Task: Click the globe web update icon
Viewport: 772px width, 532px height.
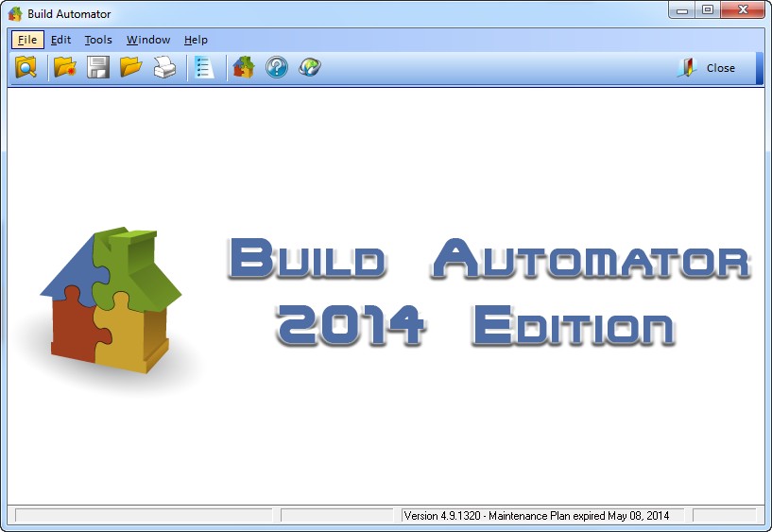Action: (x=310, y=67)
